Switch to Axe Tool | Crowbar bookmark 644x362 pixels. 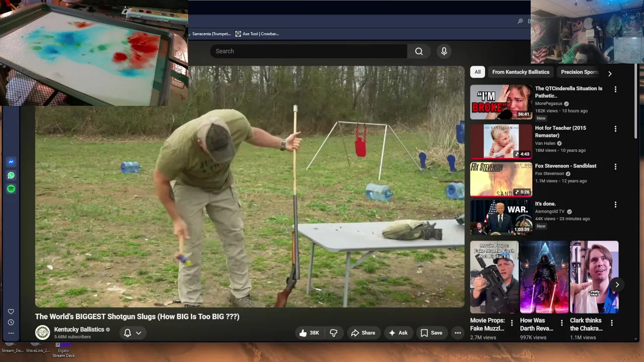tap(257, 34)
